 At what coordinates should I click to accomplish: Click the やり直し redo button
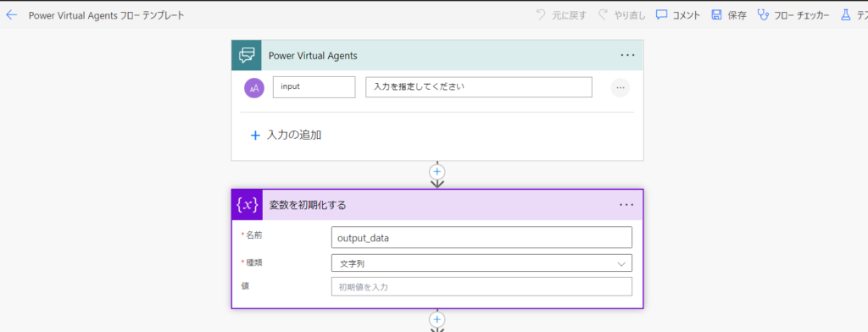tap(622, 15)
